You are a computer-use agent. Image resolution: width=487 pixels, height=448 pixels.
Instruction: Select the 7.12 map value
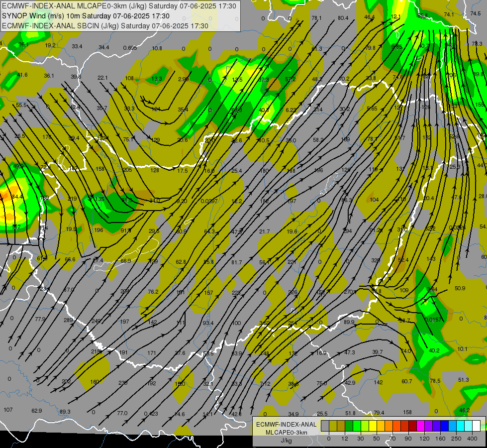click(x=265, y=384)
